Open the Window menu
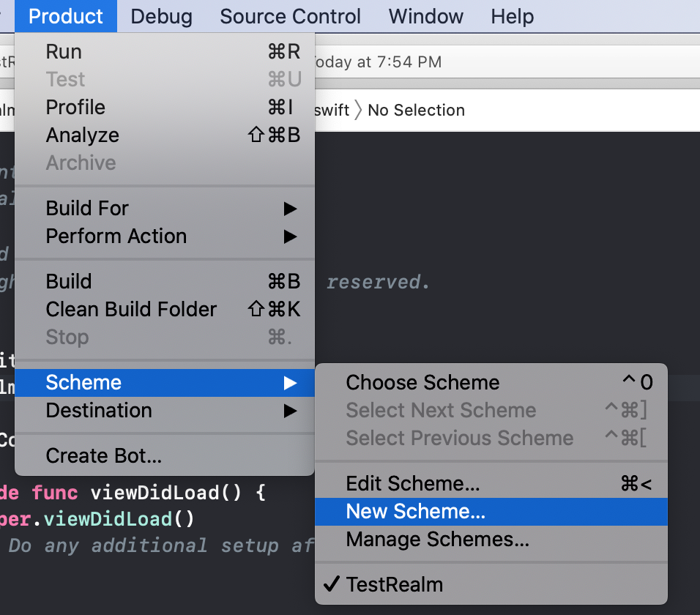Viewport: 700px width, 615px height. 425,16
